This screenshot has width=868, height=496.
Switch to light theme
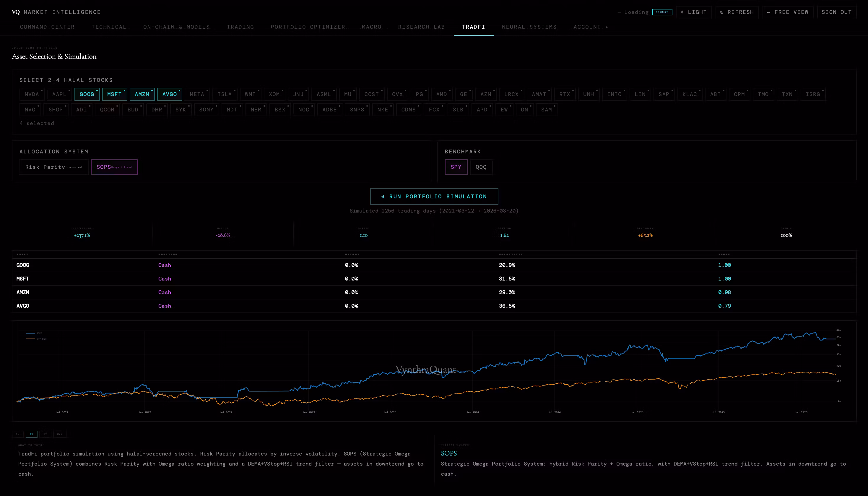[693, 12]
